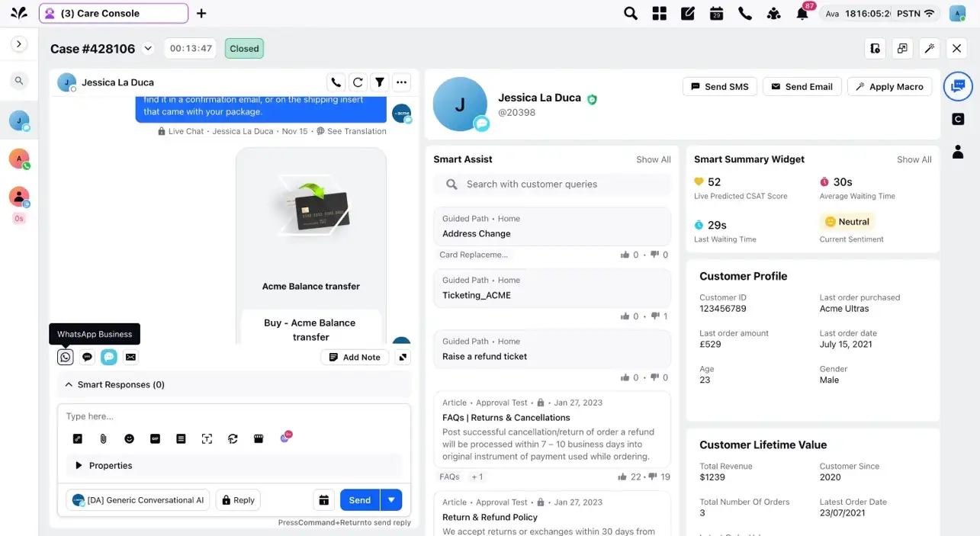Select the Care Console tab
The width and height of the screenshot is (980, 536).
point(114,13)
